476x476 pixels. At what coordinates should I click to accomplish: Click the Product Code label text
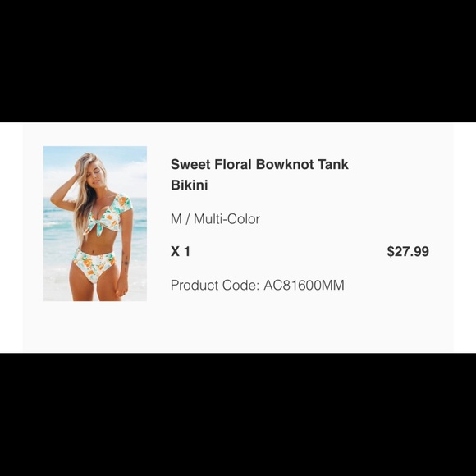click(215, 286)
